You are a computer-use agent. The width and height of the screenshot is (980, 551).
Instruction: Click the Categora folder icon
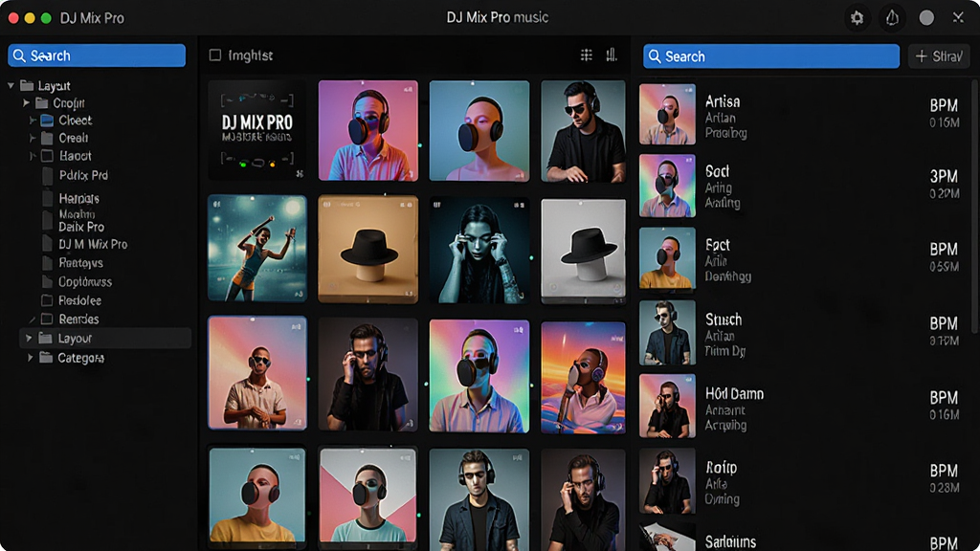coord(46,358)
